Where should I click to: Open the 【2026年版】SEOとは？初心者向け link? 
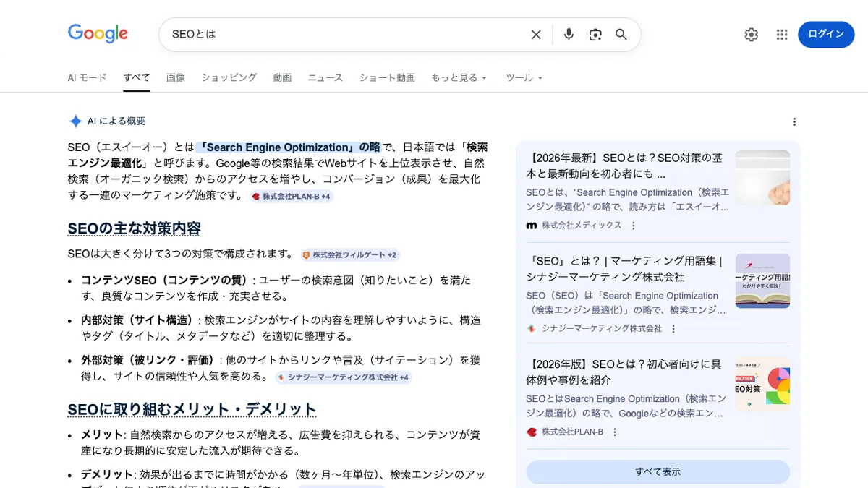(x=624, y=372)
